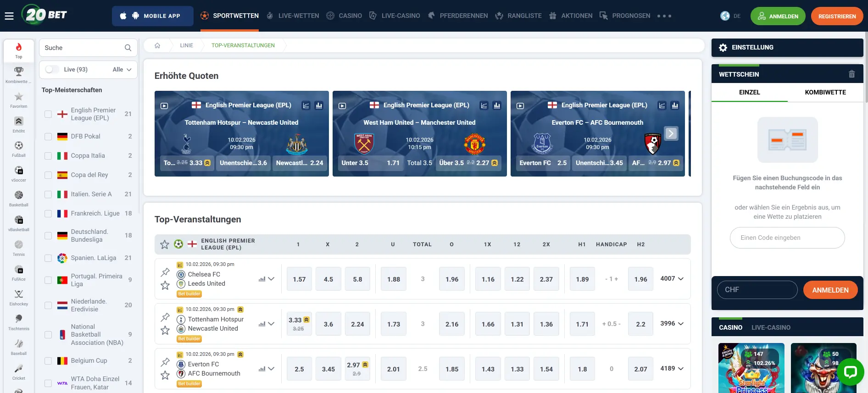Image resolution: width=868 pixels, height=393 pixels.
Task: Check the Copa del Rey checkbox
Action: (48, 175)
